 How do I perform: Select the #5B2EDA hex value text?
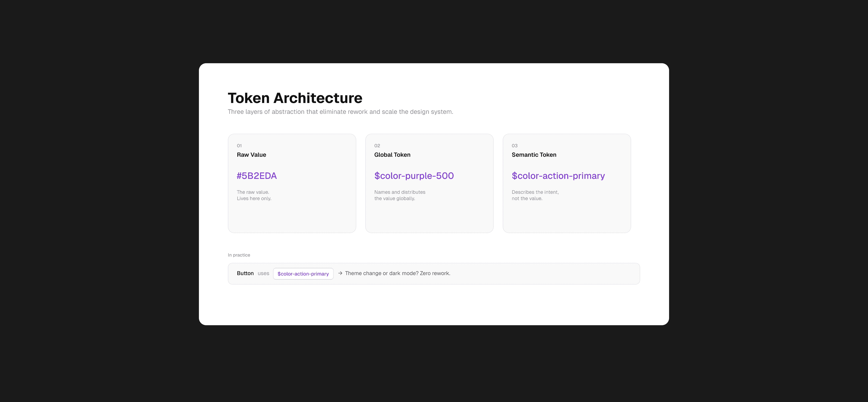pyautogui.click(x=256, y=176)
